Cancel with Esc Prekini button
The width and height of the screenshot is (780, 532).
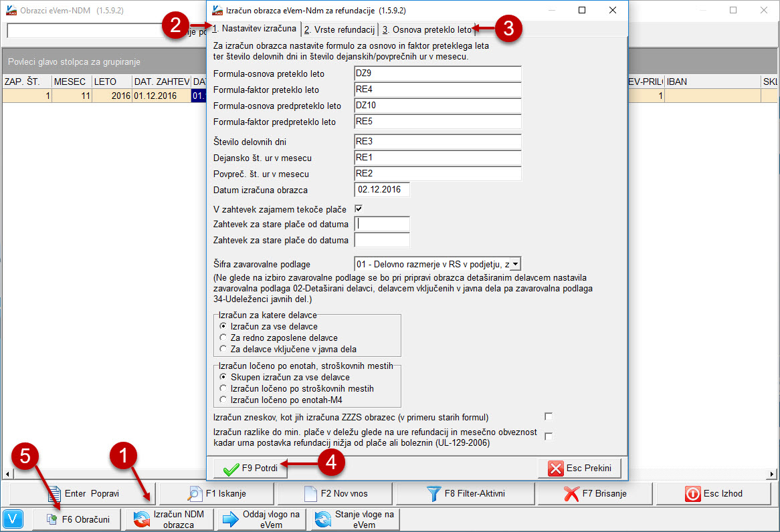point(579,469)
